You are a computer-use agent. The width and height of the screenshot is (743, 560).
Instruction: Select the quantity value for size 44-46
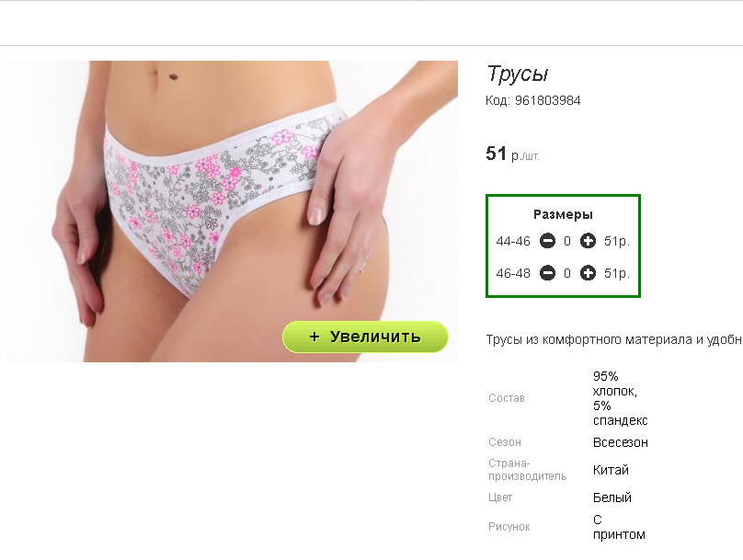(567, 242)
